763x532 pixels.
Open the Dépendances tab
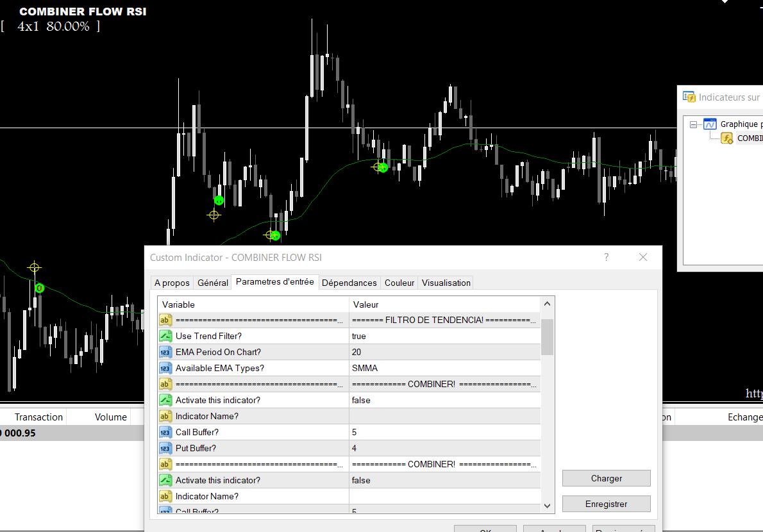point(349,283)
